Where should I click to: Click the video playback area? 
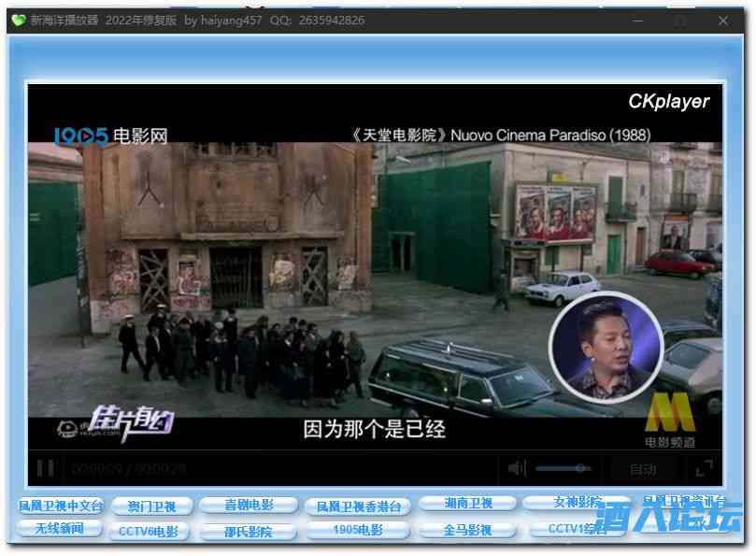[375, 267]
